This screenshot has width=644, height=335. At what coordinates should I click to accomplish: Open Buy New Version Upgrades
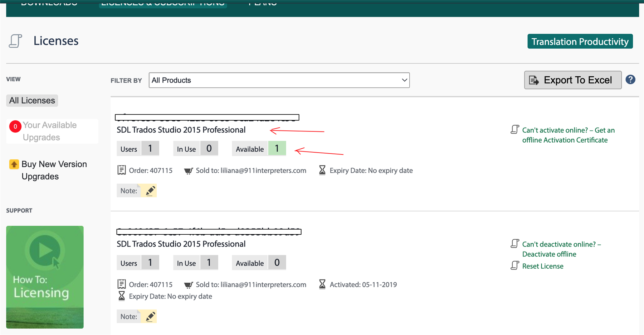point(54,170)
